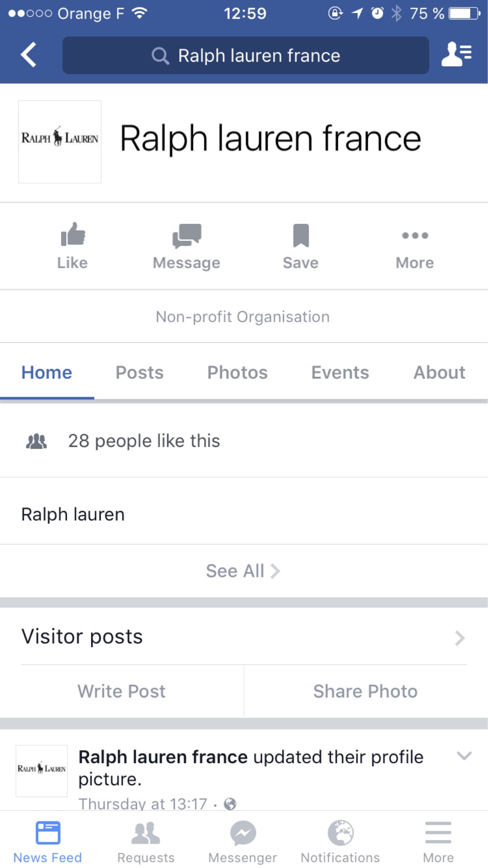Open the bottom bar More menu
Image resolution: width=488 pixels, height=868 pixels.
pos(438,842)
